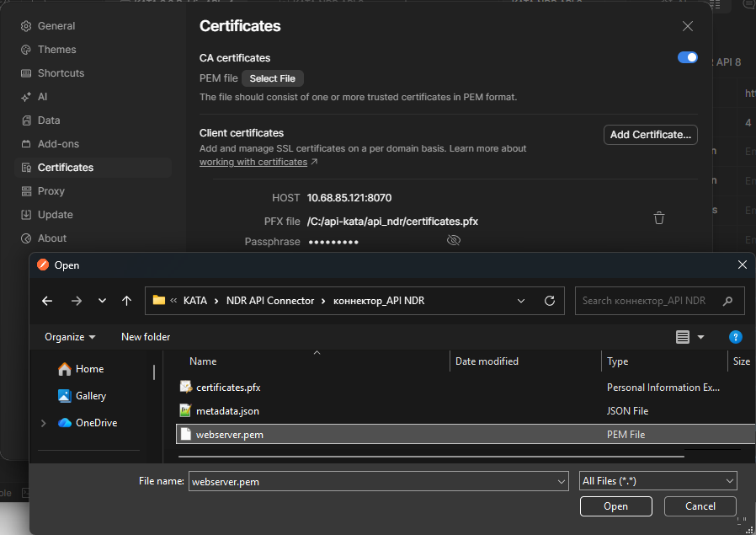Expand the chevron after NDR API Connector
This screenshot has height=535, width=756.
pyautogui.click(x=323, y=301)
